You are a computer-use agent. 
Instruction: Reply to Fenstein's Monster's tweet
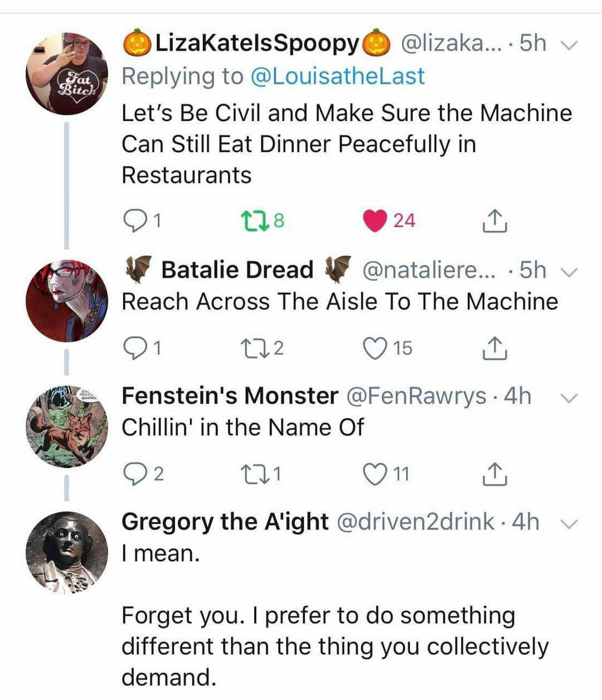click(133, 474)
